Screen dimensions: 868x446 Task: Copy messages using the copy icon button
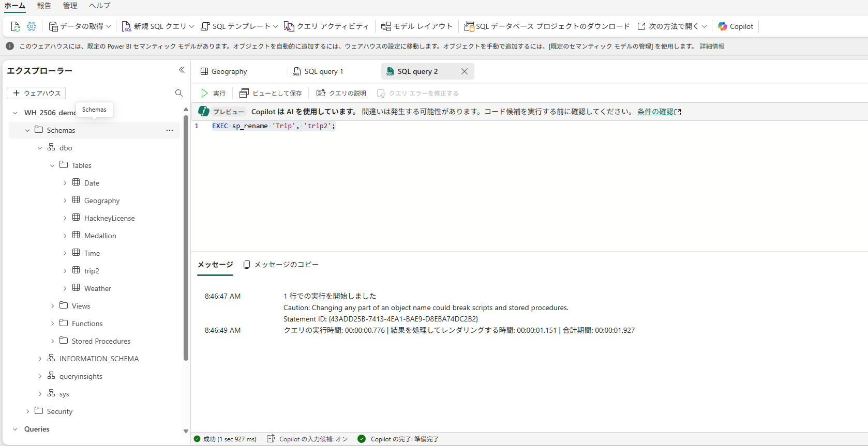tap(281, 265)
